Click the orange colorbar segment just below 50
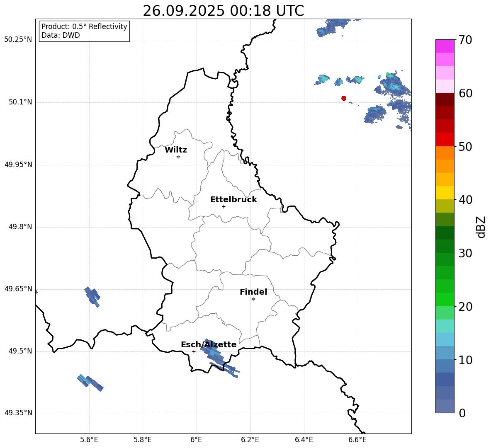Viewport: 491px width, 448px height. tap(445, 153)
